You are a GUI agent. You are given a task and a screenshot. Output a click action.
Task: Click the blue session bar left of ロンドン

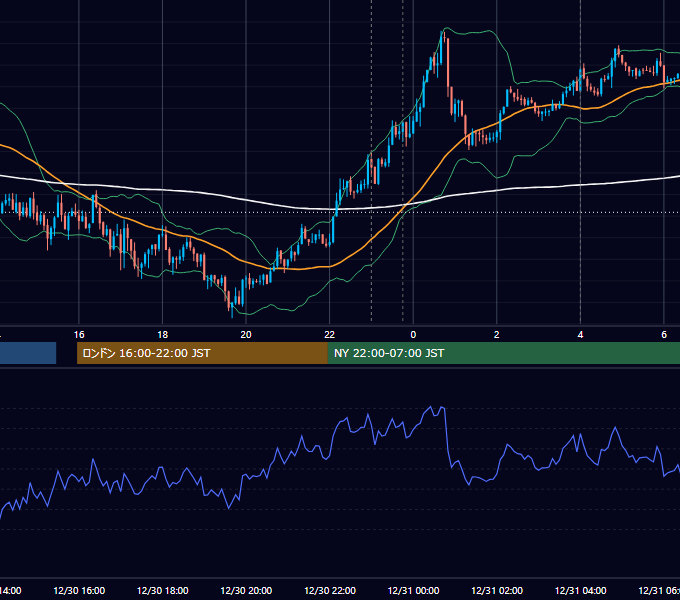(x=28, y=353)
